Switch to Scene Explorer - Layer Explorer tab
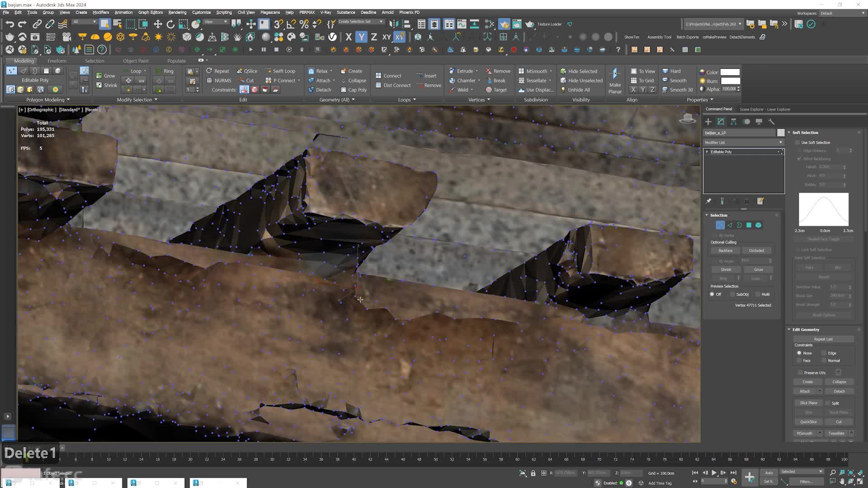The image size is (868, 488). pyautogui.click(x=765, y=109)
